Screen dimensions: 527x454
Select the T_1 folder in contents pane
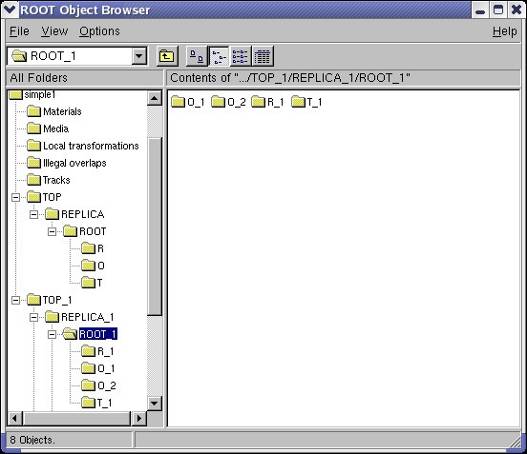tap(307, 102)
